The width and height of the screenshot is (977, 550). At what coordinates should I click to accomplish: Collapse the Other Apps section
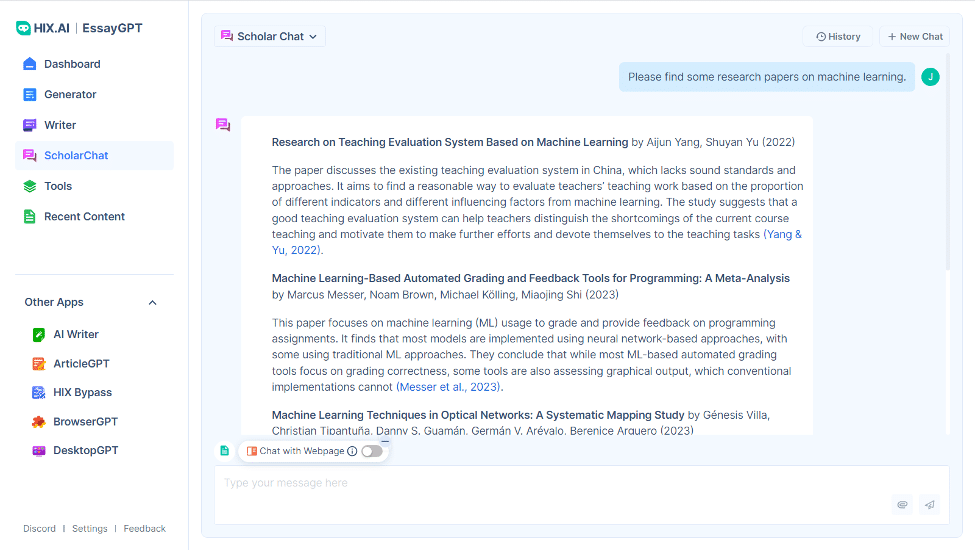[153, 303]
